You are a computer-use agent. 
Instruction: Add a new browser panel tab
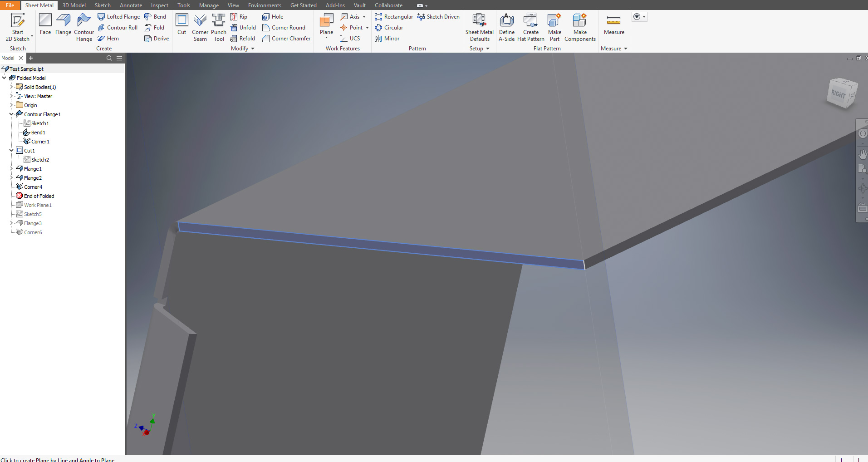pyautogui.click(x=31, y=58)
